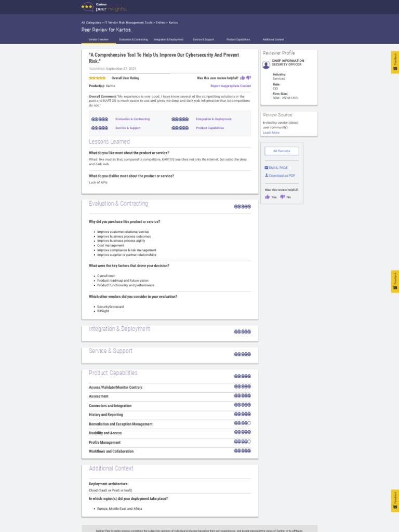Click the reviewer profile avatar icon
The width and height of the screenshot is (399, 532).
(266, 64)
